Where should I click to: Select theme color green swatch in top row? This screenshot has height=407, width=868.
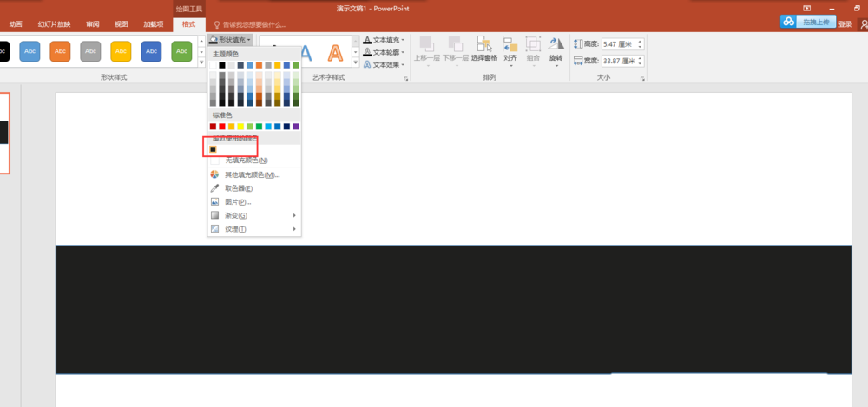tap(296, 65)
